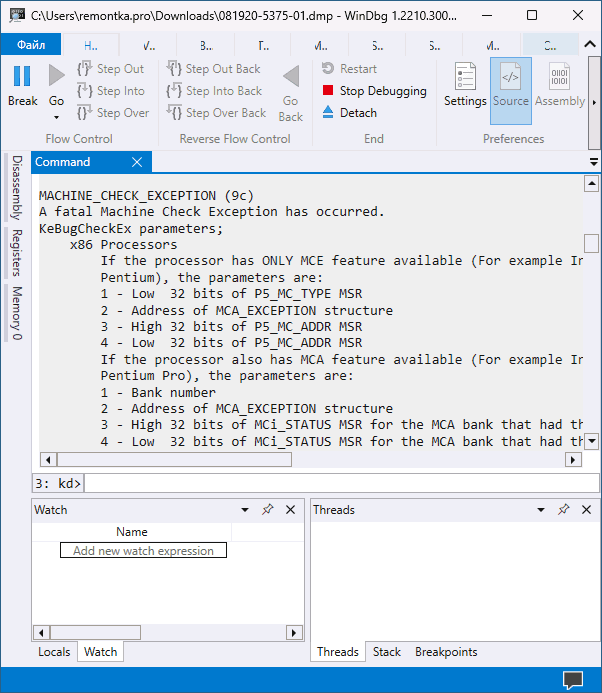Click the WinDbg title bar app icon

point(16,15)
